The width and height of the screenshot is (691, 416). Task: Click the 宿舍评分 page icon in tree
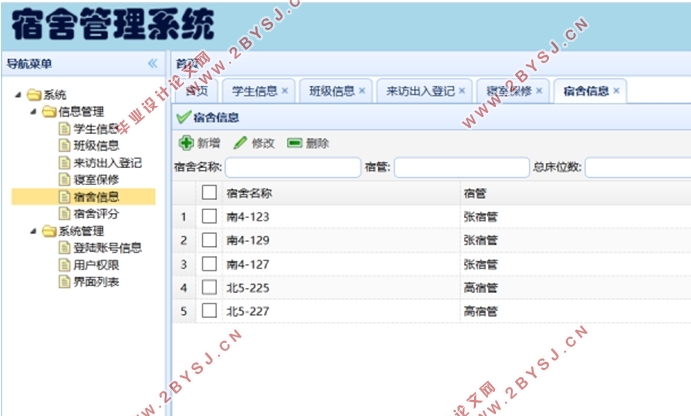click(x=64, y=214)
